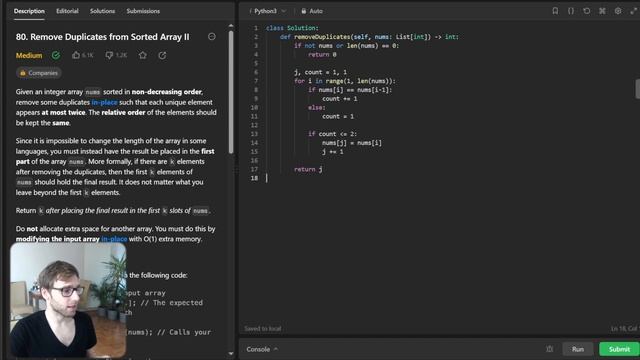Click the bookmark icon in editor toolbar
640x360 pixels.
tap(555, 11)
